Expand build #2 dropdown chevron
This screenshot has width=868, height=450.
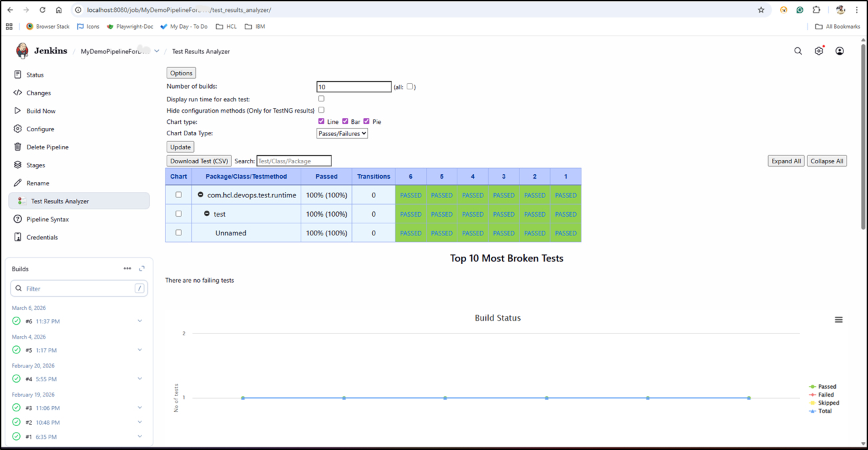coord(140,422)
